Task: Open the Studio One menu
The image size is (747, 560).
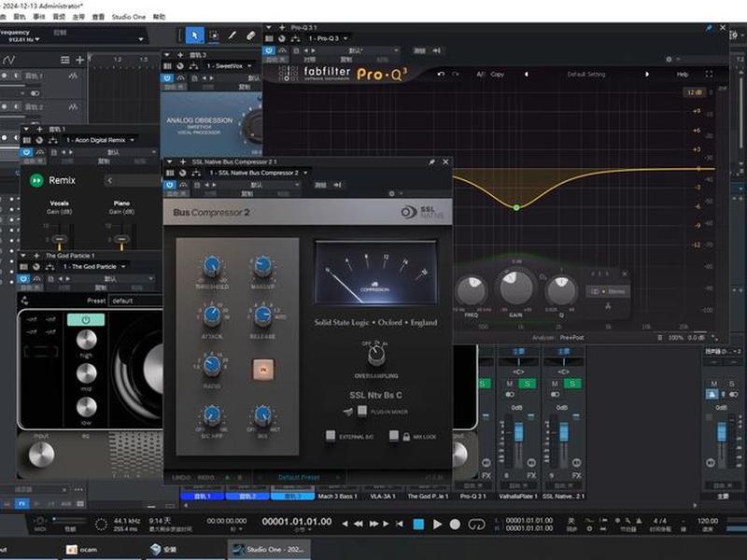Action: point(129,17)
